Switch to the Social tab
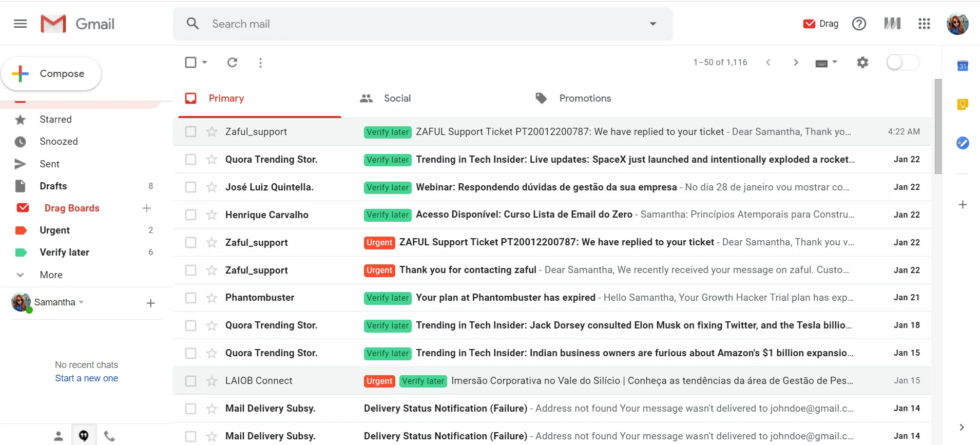Image resolution: width=980 pixels, height=445 pixels. click(x=397, y=98)
